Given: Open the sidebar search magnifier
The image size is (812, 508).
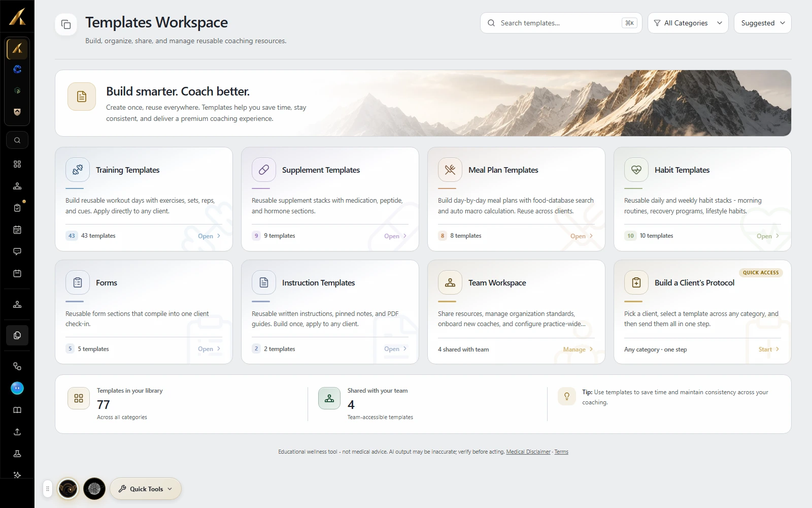Looking at the screenshot, I should pos(17,140).
